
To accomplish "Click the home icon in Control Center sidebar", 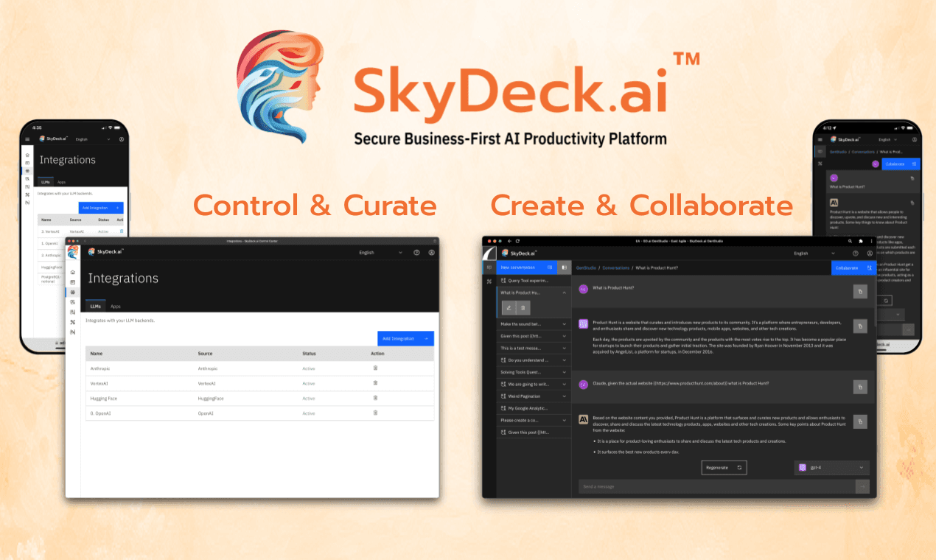I will pyautogui.click(x=73, y=272).
